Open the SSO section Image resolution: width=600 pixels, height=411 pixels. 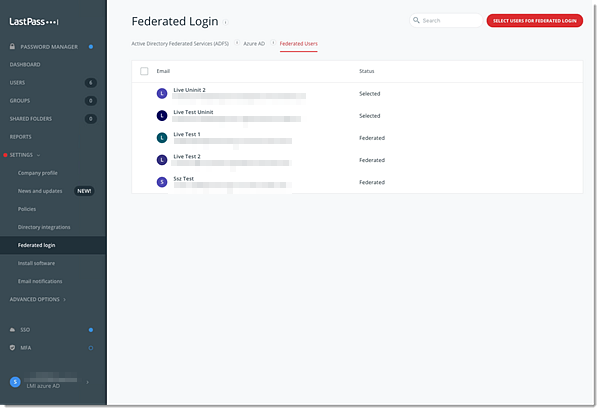click(25, 329)
